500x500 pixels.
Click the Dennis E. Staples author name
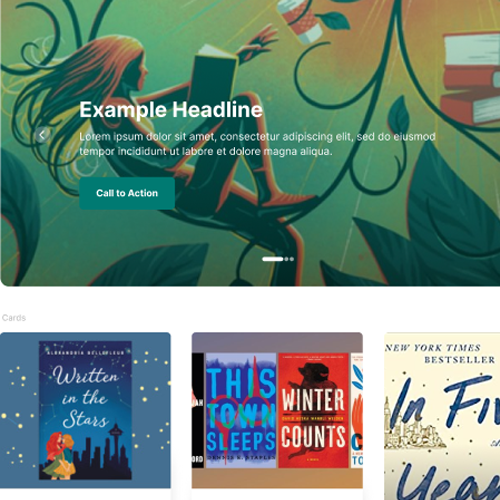[241, 457]
